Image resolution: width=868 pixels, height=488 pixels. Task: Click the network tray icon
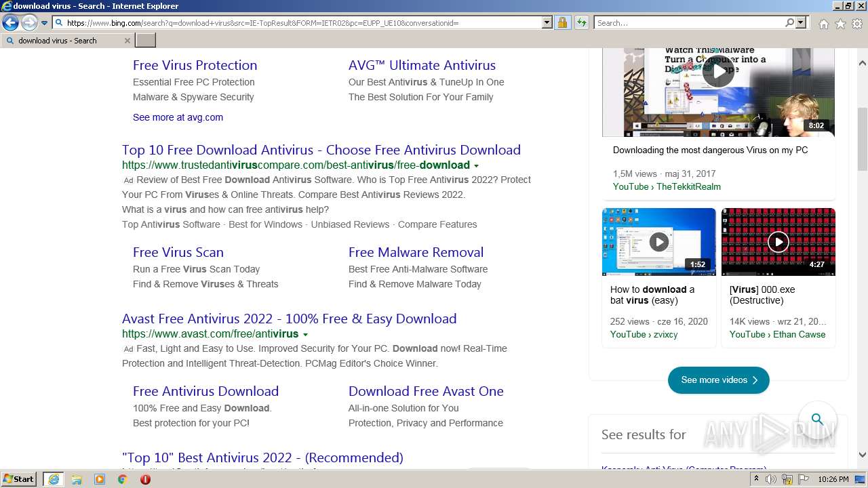tap(787, 479)
